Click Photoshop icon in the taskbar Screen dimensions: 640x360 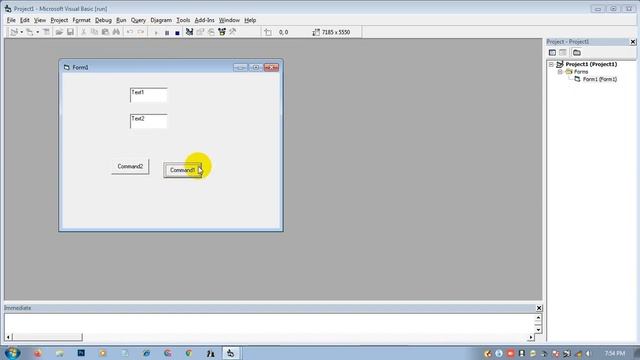pyautogui.click(x=81, y=353)
